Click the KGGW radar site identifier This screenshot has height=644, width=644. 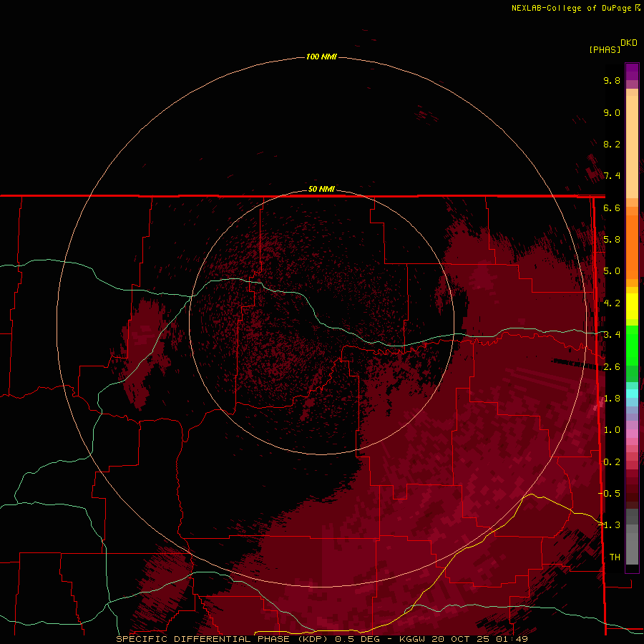[413, 639]
